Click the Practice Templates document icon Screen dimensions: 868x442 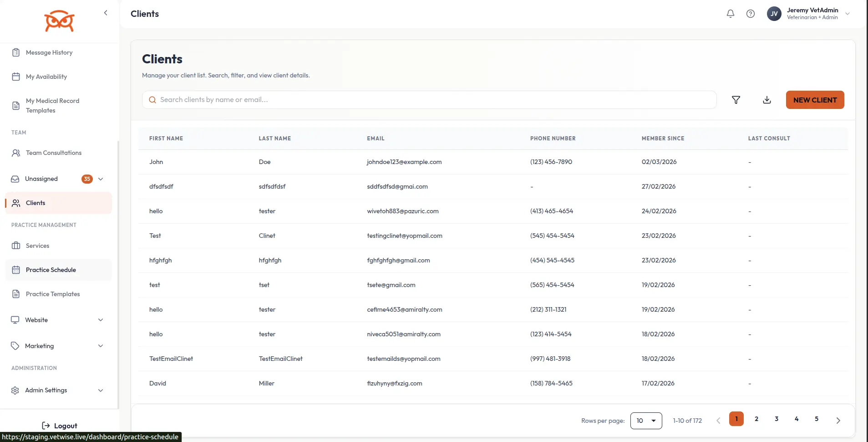[x=16, y=294]
